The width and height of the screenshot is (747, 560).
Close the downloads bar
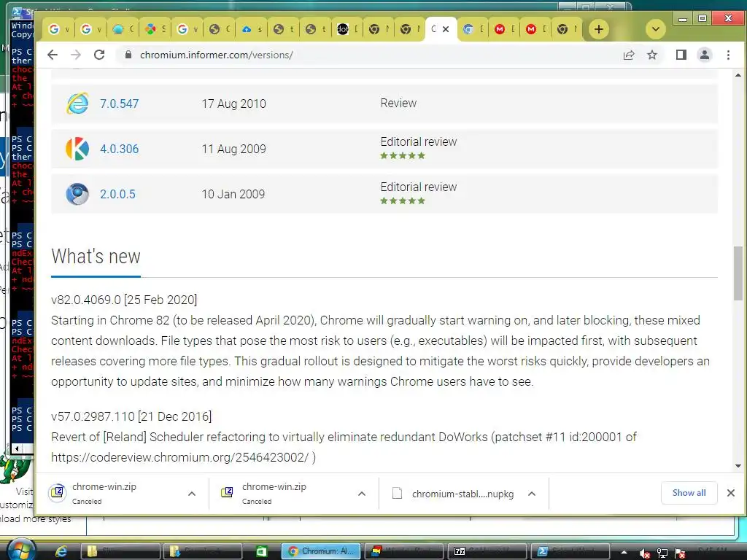(731, 493)
